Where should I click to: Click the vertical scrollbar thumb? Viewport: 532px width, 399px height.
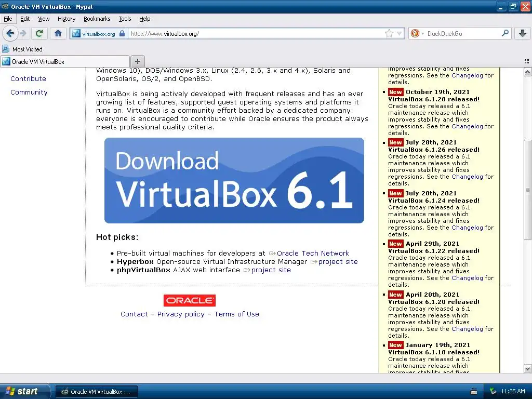point(527,190)
